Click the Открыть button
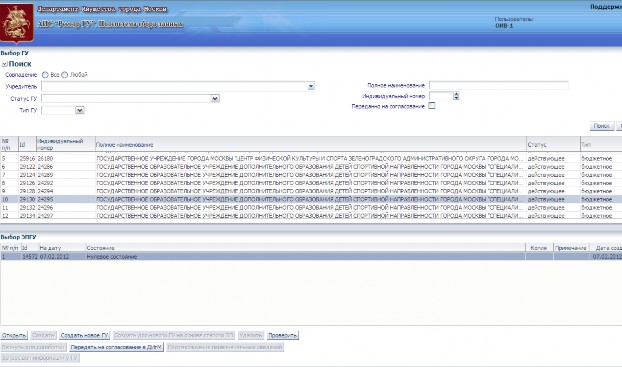Image resolution: width=622 pixels, height=367 pixels. click(x=14, y=335)
